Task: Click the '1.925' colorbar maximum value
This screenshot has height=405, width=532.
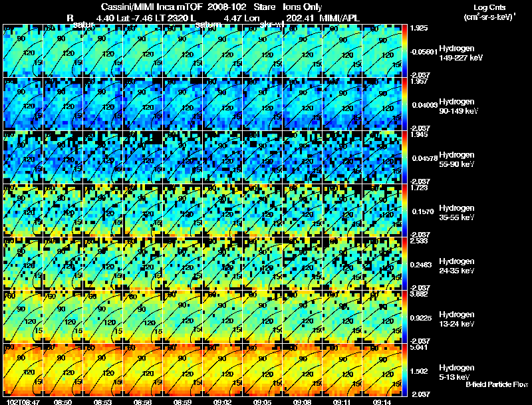Action: pyautogui.click(x=419, y=28)
